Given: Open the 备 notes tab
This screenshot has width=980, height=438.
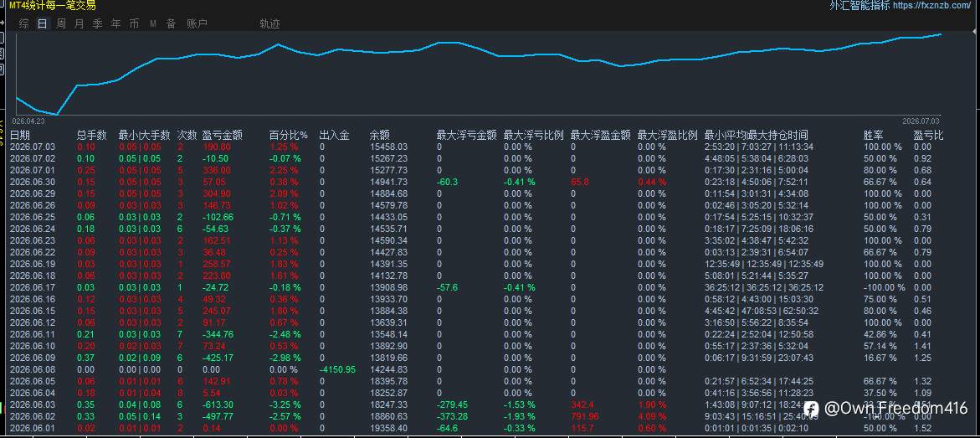Looking at the screenshot, I should coord(172,23).
